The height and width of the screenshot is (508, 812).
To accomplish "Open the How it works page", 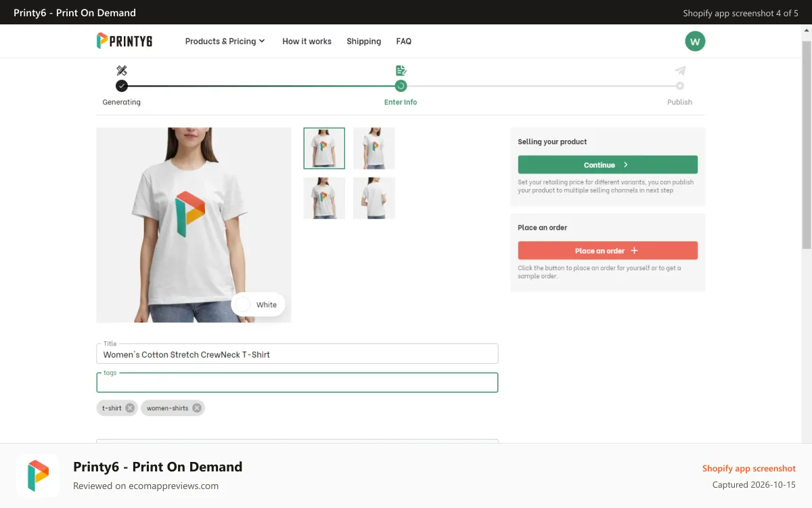I will pos(307,41).
